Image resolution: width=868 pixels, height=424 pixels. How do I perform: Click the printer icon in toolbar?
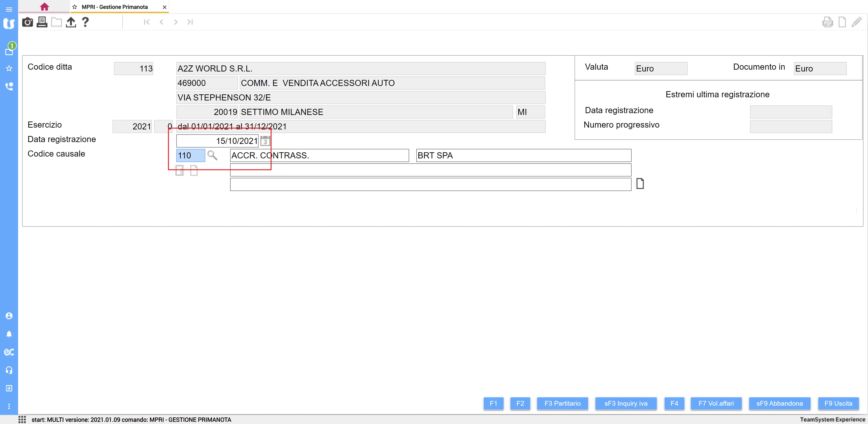(x=42, y=22)
